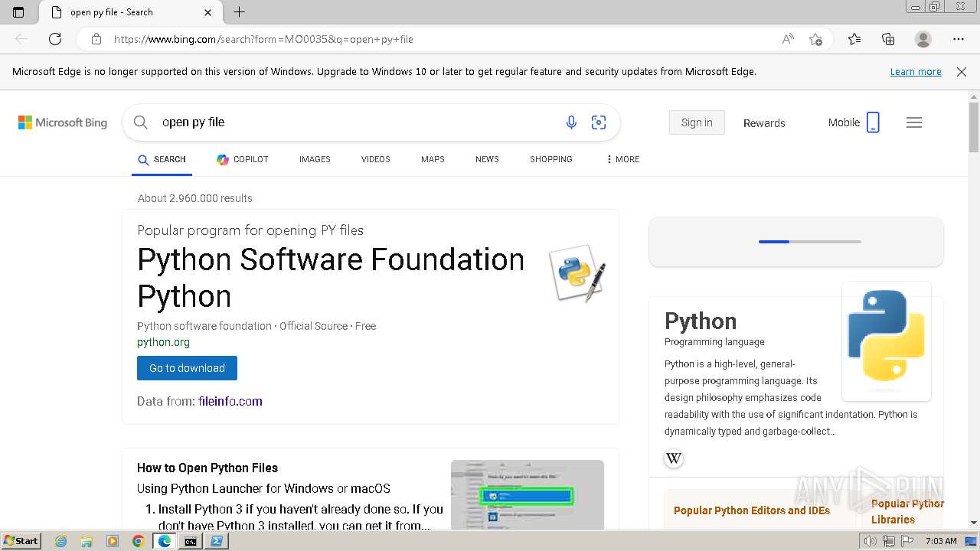Launch Internet Explorer from taskbar
The height and width of the screenshot is (551, 980).
(61, 541)
